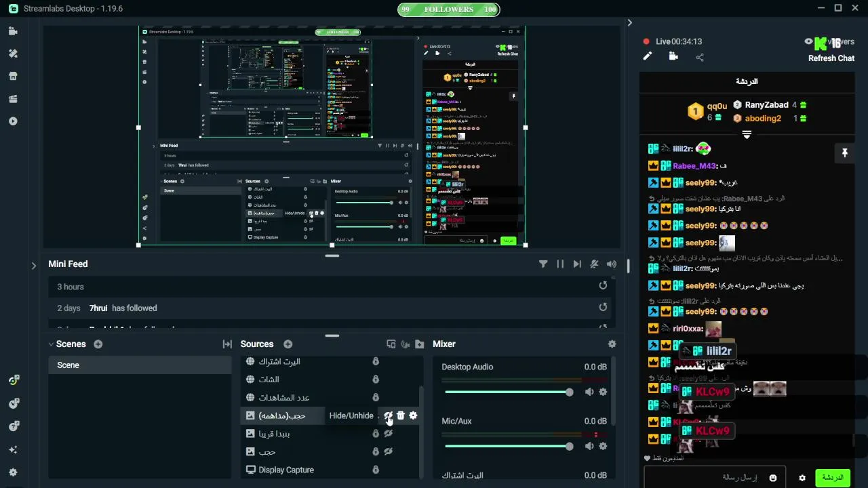Replay the 7hrui followed alert
The image size is (868, 488).
tap(603, 307)
